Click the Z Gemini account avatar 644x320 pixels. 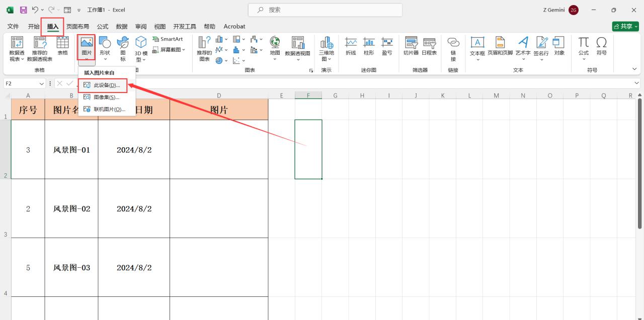point(574,10)
